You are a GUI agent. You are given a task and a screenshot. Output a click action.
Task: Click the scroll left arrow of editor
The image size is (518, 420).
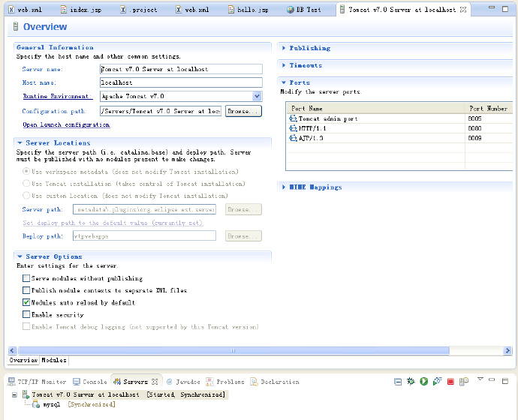pyautogui.click(x=12, y=350)
